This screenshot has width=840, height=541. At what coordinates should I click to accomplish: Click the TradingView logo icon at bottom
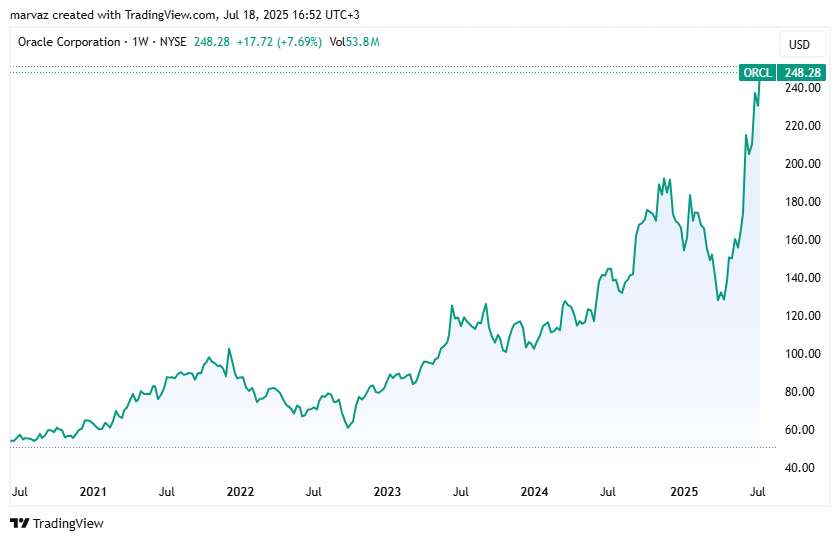[19, 523]
